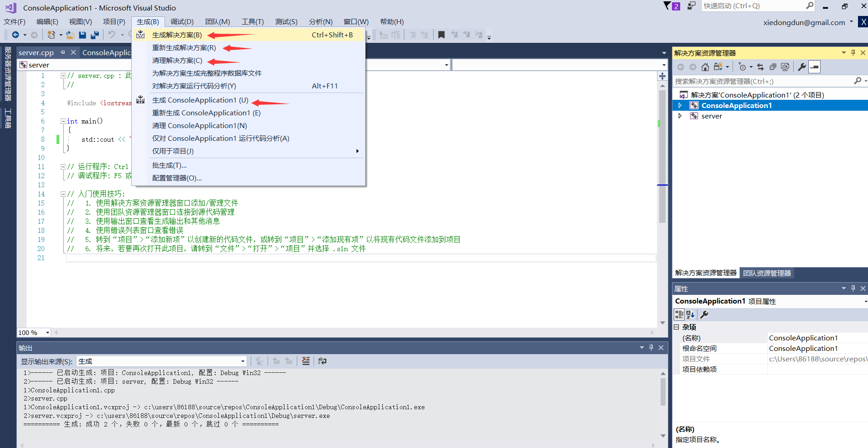This screenshot has height=448, width=868.
Task: Open the 工具箱 side tab
Action: tap(8, 118)
